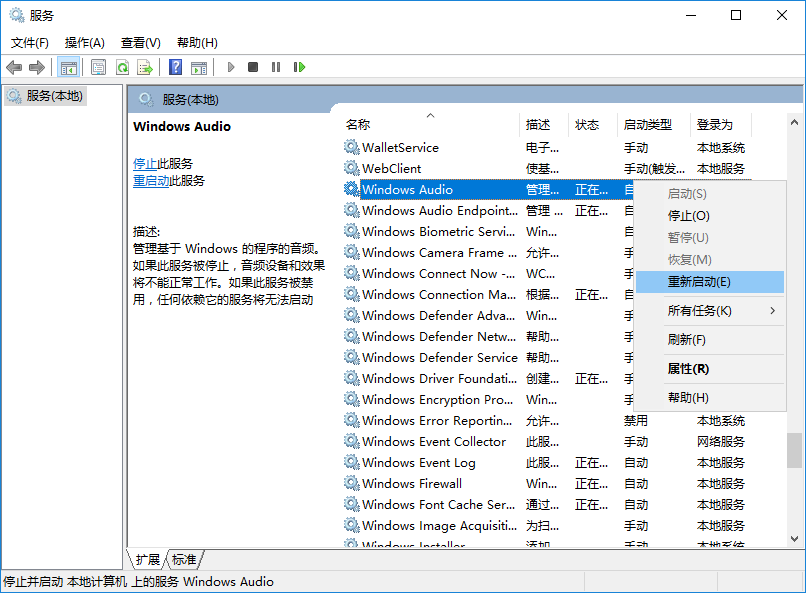Viewport: 806px width, 593px height.
Task: Open the 文件(F) menu
Action: (x=29, y=43)
